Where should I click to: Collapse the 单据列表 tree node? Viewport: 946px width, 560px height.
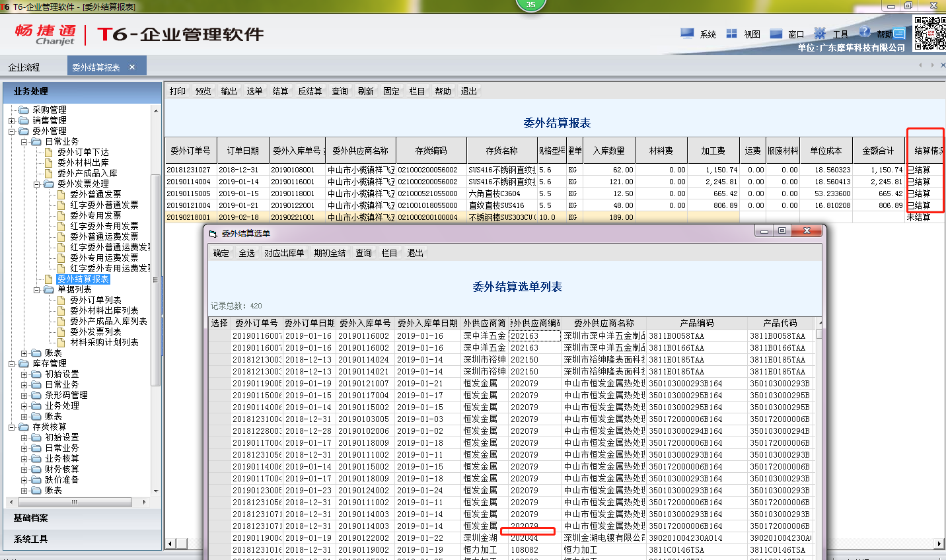[x=37, y=290]
